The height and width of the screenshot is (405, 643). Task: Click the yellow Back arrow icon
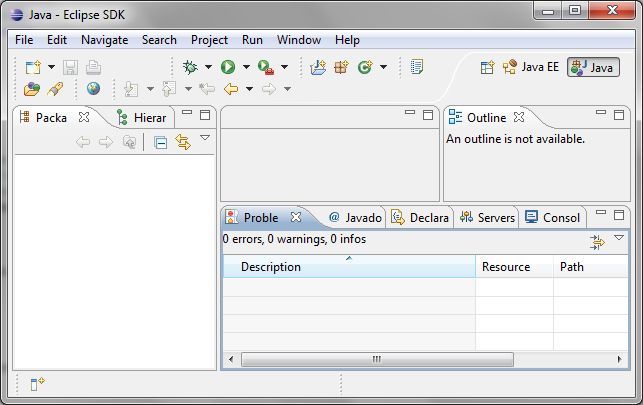click(231, 89)
